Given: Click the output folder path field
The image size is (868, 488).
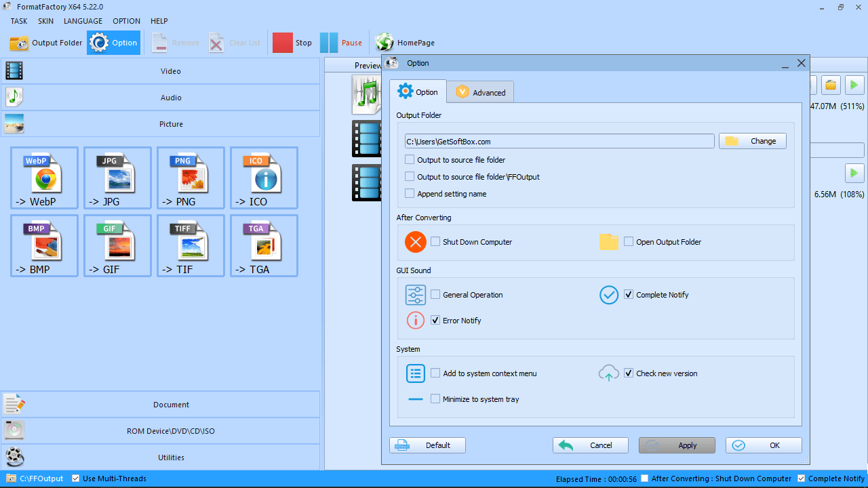Looking at the screenshot, I should click(559, 141).
